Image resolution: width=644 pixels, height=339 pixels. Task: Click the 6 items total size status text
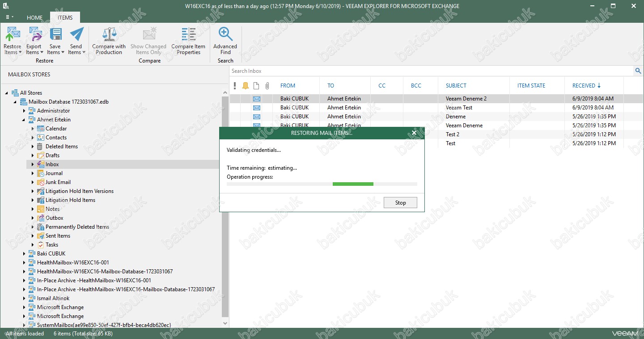pos(83,334)
